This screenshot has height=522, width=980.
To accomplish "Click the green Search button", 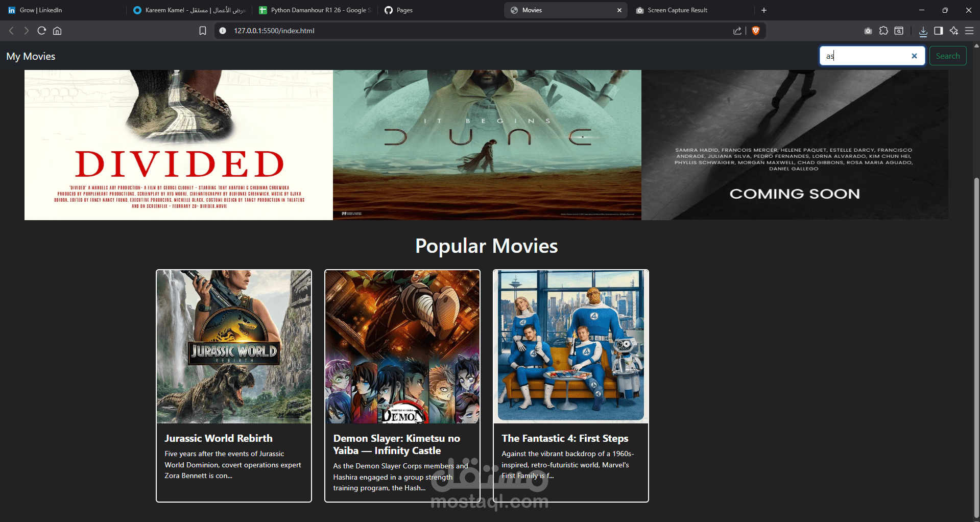I will pos(948,56).
